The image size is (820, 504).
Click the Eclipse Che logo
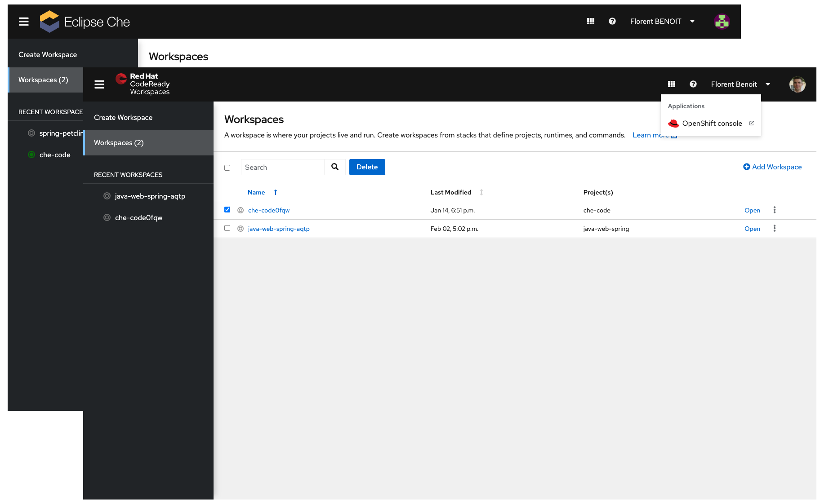coord(85,22)
